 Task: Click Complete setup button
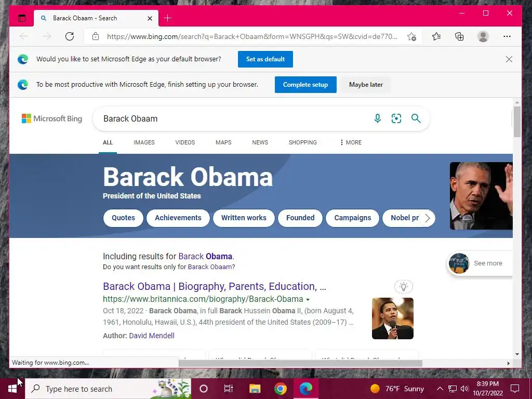click(305, 85)
